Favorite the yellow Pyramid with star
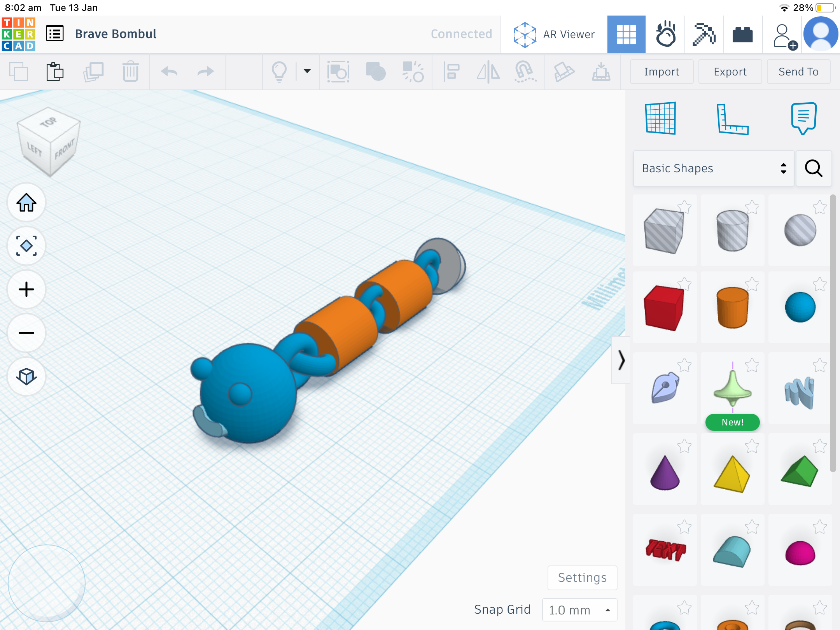Image resolution: width=840 pixels, height=630 pixels. [752, 446]
